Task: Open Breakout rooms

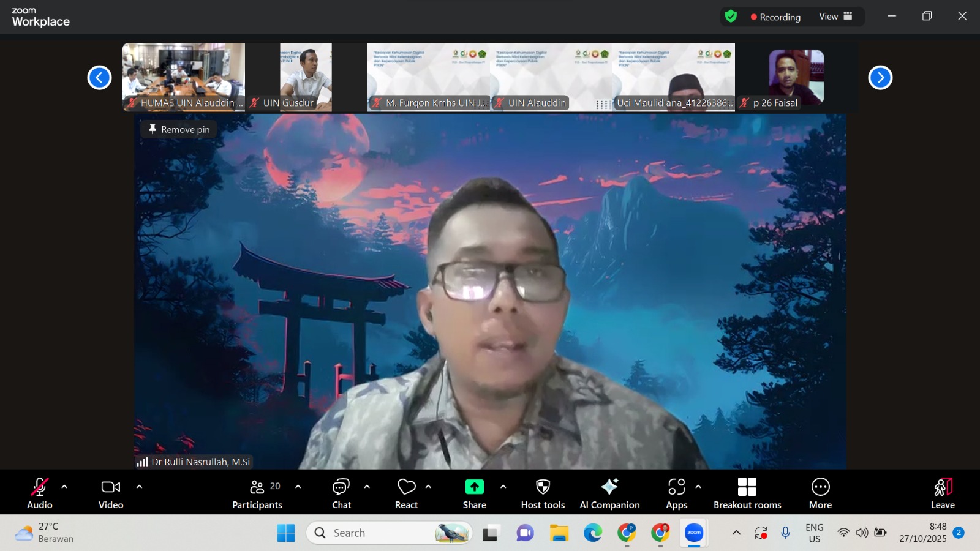Action: click(747, 493)
